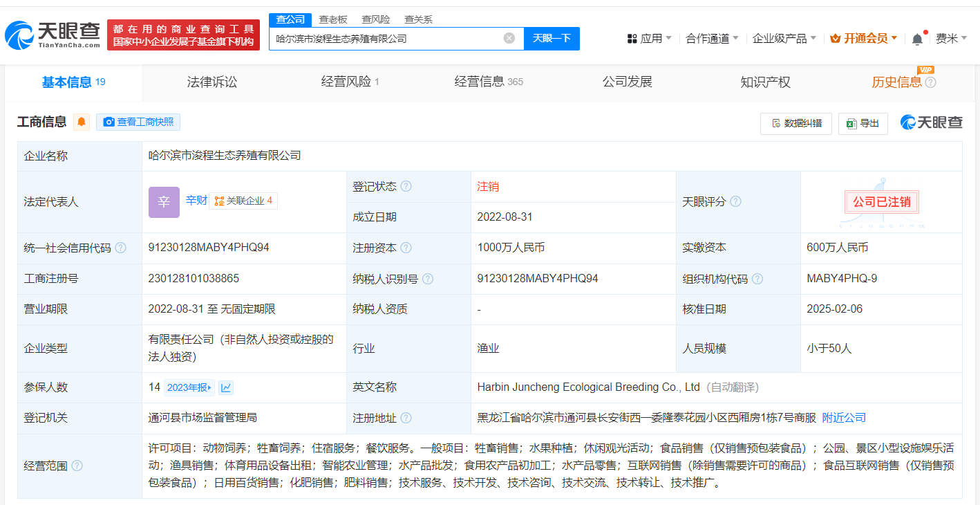Screen dimensions: 980x505
Task: Open 查看工商快照 camera snapshot
Action: click(138, 122)
